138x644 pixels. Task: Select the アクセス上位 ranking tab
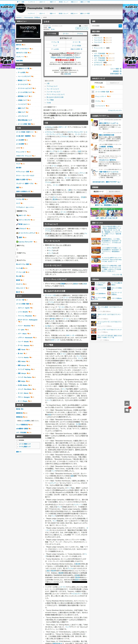(x=99, y=83)
